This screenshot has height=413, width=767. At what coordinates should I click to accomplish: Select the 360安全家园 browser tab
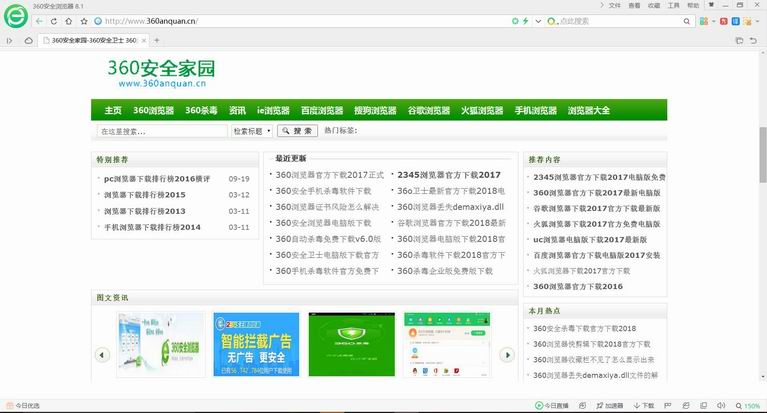pos(93,41)
